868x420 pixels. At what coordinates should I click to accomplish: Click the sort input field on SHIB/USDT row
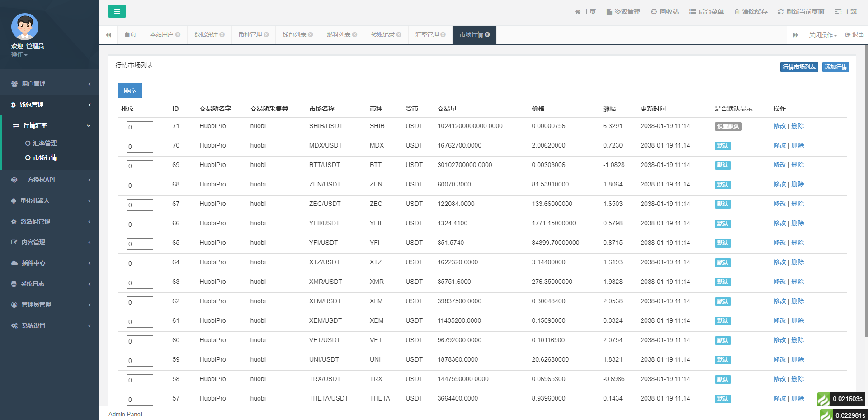click(139, 127)
